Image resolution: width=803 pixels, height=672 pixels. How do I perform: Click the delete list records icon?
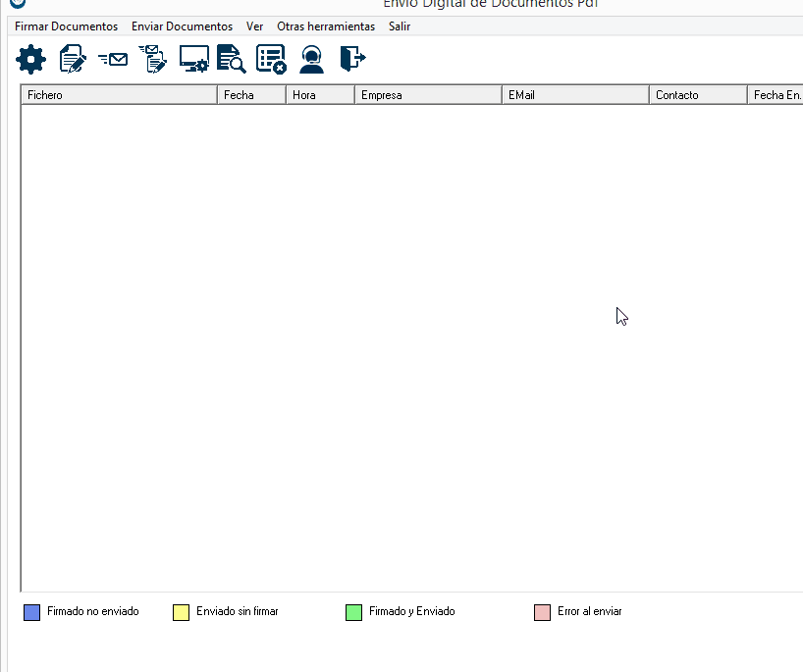tap(271, 60)
